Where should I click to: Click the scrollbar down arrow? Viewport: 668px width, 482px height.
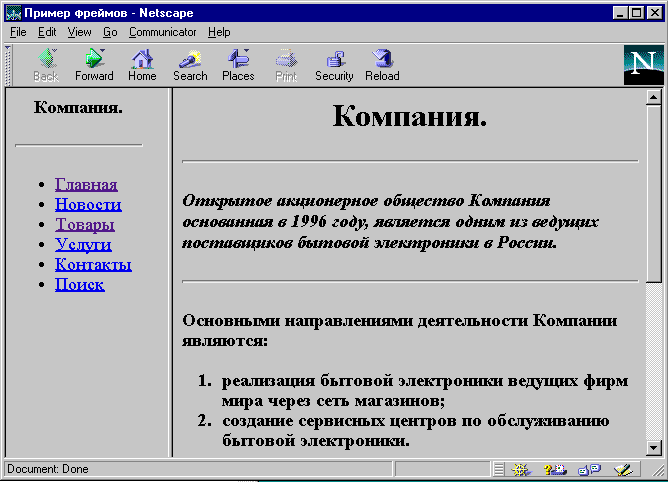coord(654,447)
